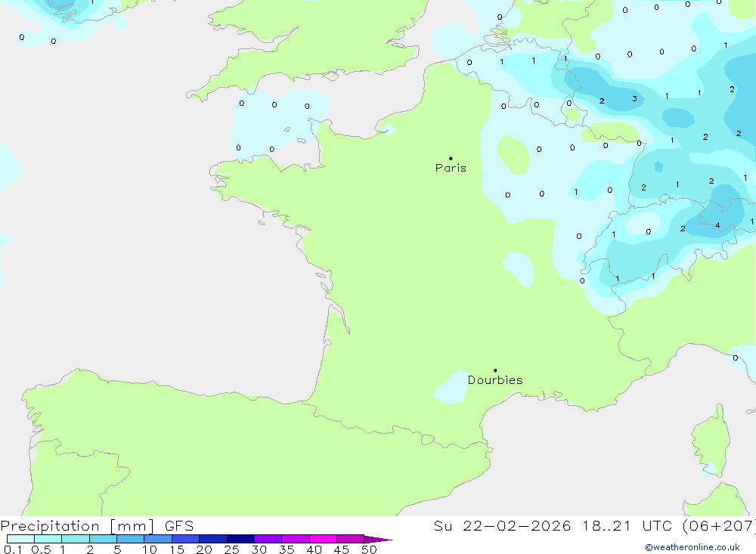Pick the 40–45 mm legend color swatch
The height and width of the screenshot is (554, 756).
[323, 539]
